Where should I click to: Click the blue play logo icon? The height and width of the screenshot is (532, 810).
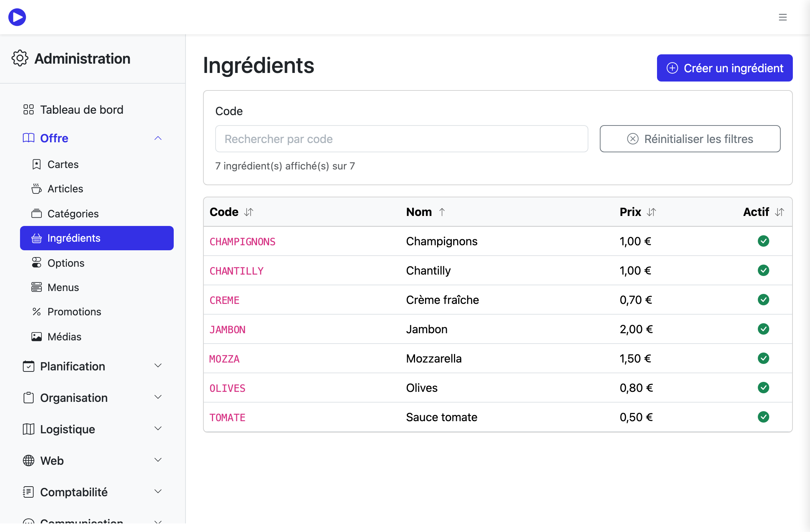(x=17, y=17)
